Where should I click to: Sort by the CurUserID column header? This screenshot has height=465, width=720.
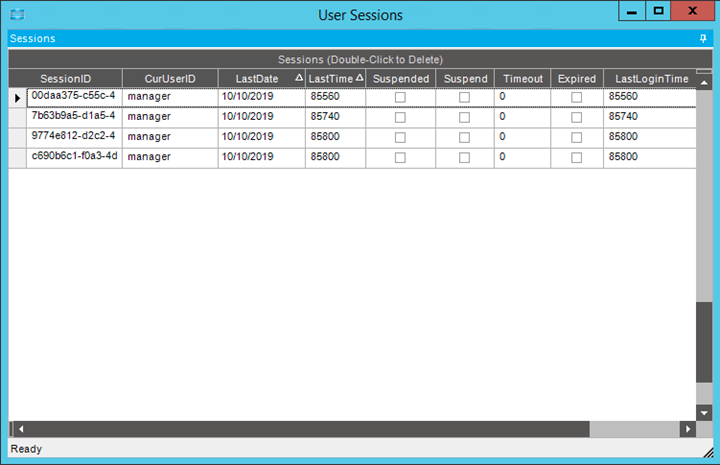(x=170, y=78)
